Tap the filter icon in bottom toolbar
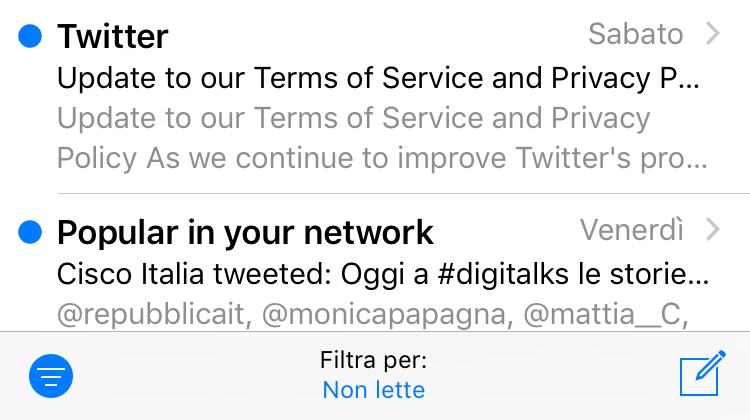The width and height of the screenshot is (750, 420). point(52,376)
